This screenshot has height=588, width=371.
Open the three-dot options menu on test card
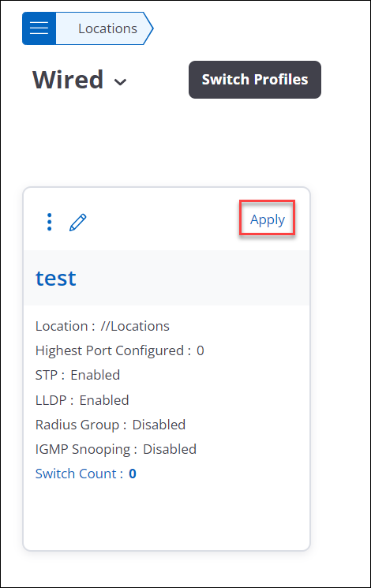(49, 222)
